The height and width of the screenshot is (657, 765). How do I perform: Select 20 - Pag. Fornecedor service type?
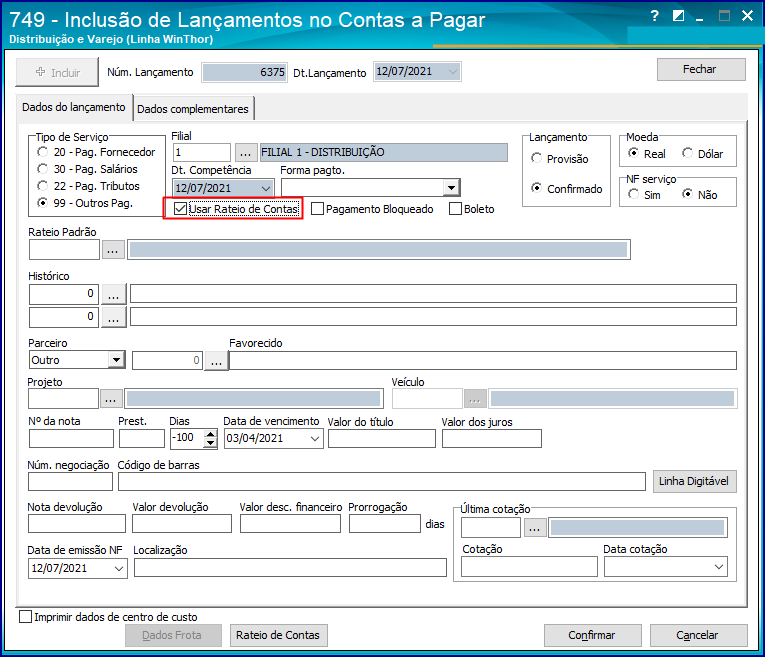coord(96,152)
